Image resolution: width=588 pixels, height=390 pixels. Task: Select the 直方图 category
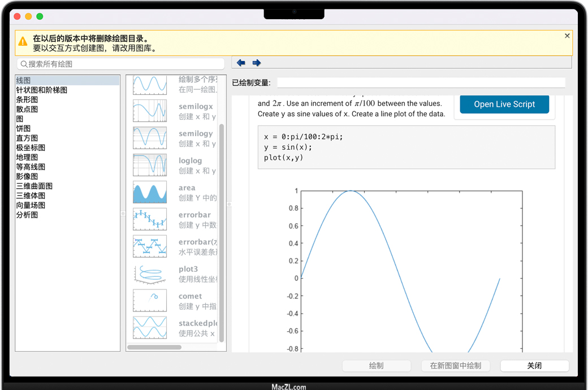pyautogui.click(x=67, y=138)
